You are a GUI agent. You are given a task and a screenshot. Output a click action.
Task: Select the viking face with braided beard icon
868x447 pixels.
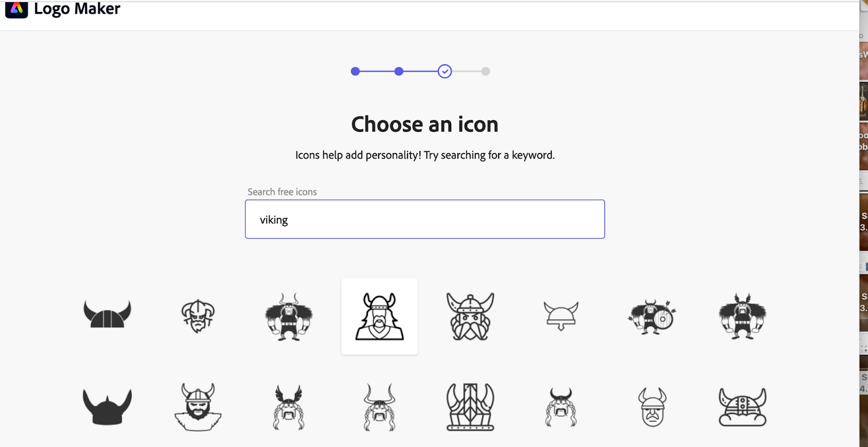pyautogui.click(x=197, y=316)
